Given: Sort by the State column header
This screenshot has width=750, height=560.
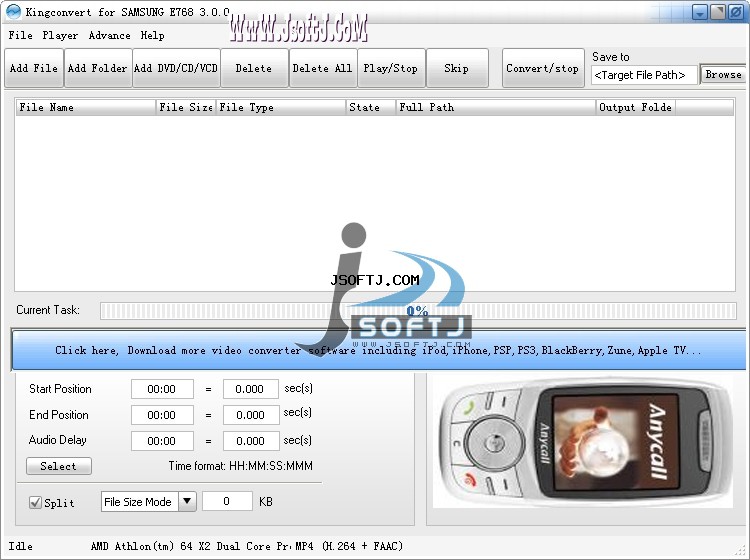Looking at the screenshot, I should (371, 107).
